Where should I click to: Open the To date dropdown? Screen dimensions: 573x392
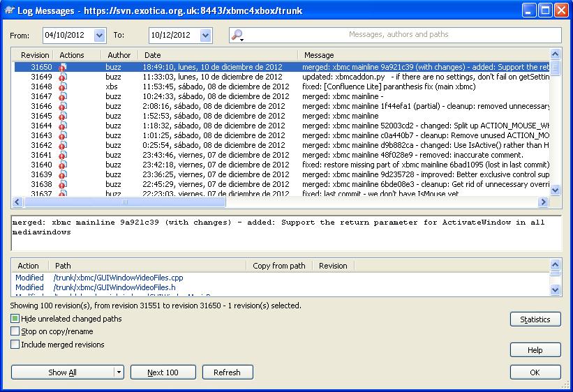pyautogui.click(x=205, y=35)
